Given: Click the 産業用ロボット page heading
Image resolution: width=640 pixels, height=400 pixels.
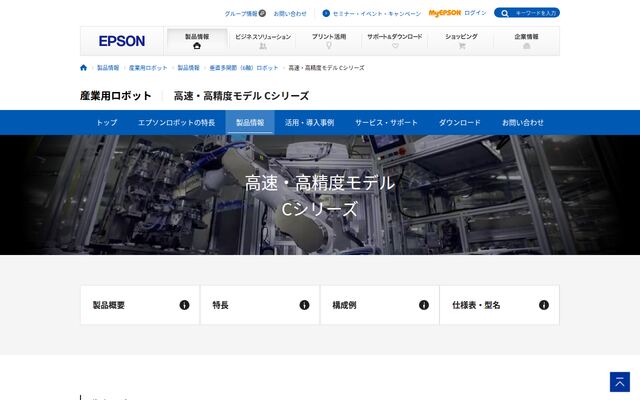Looking at the screenshot, I should (116, 96).
